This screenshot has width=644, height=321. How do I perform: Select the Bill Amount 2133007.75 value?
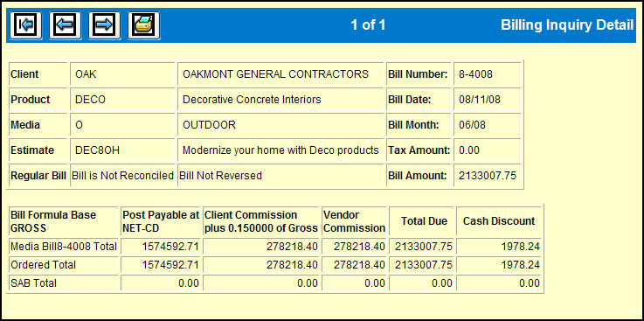pos(488,176)
